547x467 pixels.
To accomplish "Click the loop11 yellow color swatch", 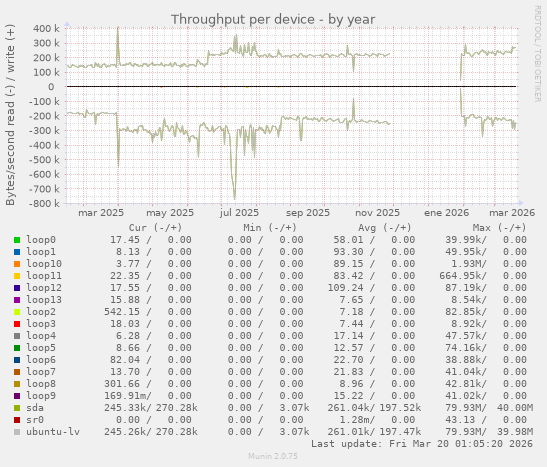I will pos(17,276).
